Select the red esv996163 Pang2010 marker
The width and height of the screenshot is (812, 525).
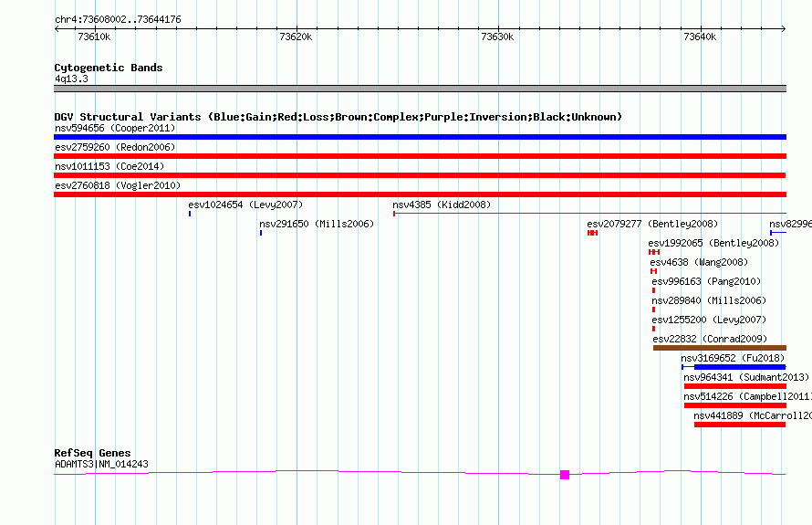click(653, 290)
